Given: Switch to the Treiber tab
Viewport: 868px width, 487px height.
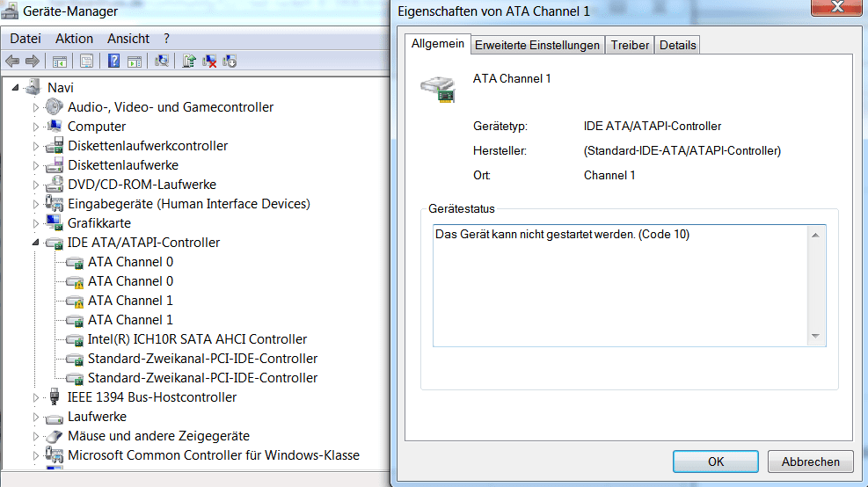Looking at the screenshot, I should (630, 45).
